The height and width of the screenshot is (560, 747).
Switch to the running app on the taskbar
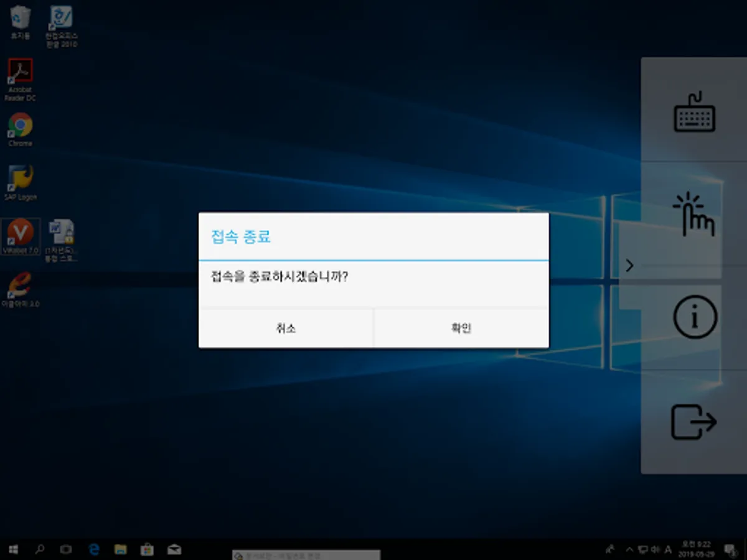(306, 554)
